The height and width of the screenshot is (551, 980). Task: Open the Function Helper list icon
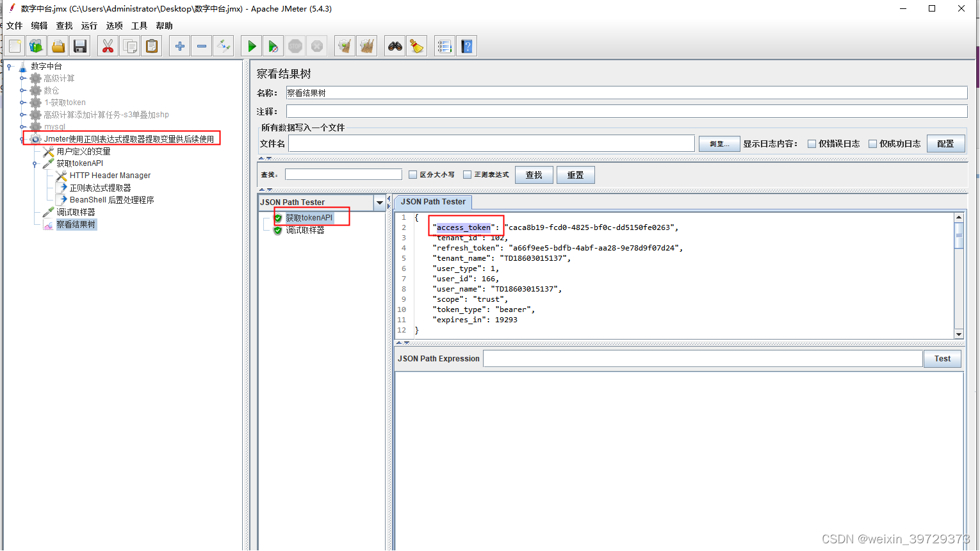coord(445,46)
